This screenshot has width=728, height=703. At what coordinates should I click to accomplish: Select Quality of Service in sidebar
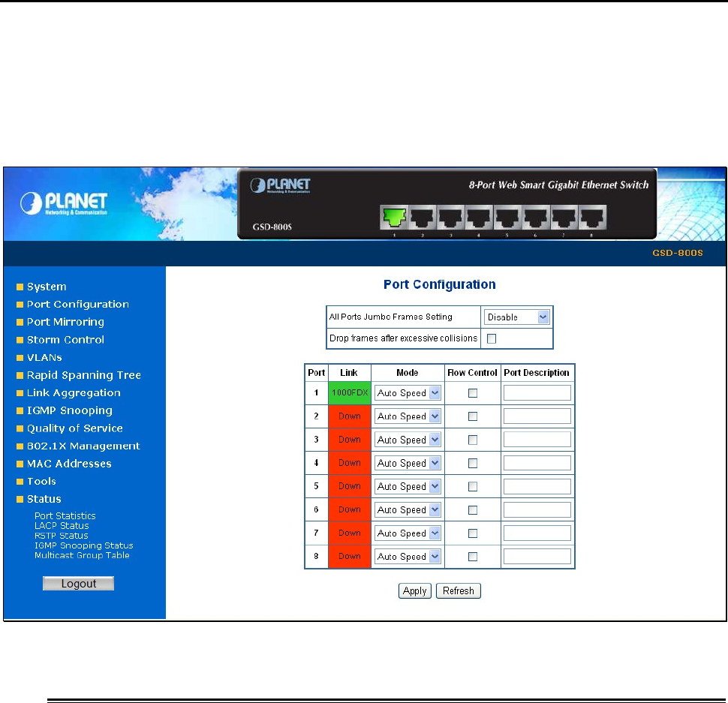pos(75,428)
